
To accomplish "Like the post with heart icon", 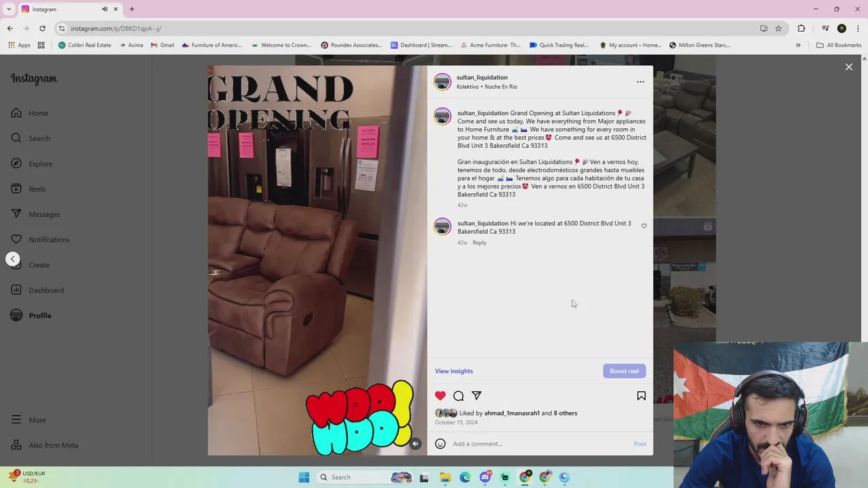I will coord(440,396).
